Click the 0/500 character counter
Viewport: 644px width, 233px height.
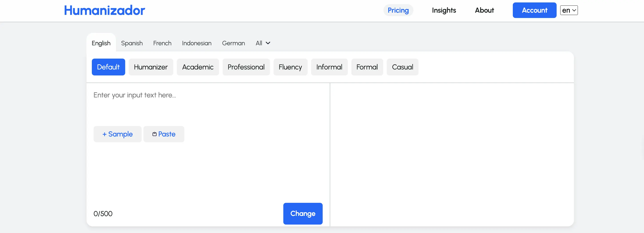pyautogui.click(x=103, y=214)
